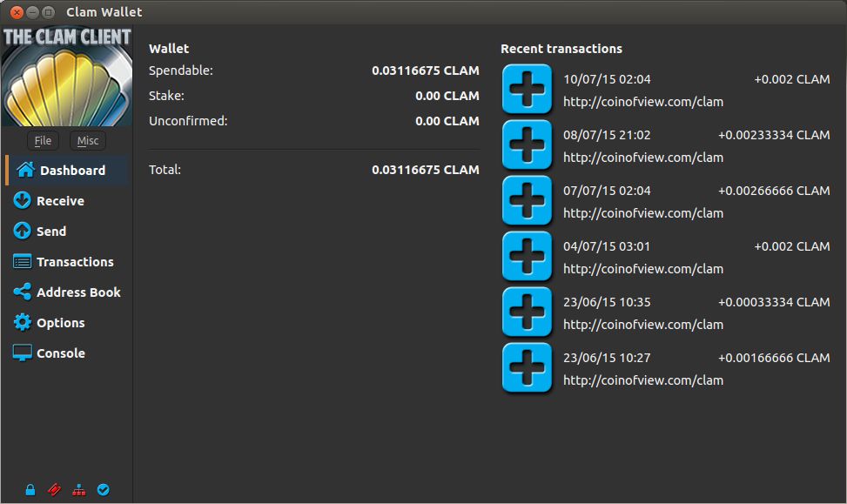
Task: Click the network connections status icon
Action: point(79,490)
